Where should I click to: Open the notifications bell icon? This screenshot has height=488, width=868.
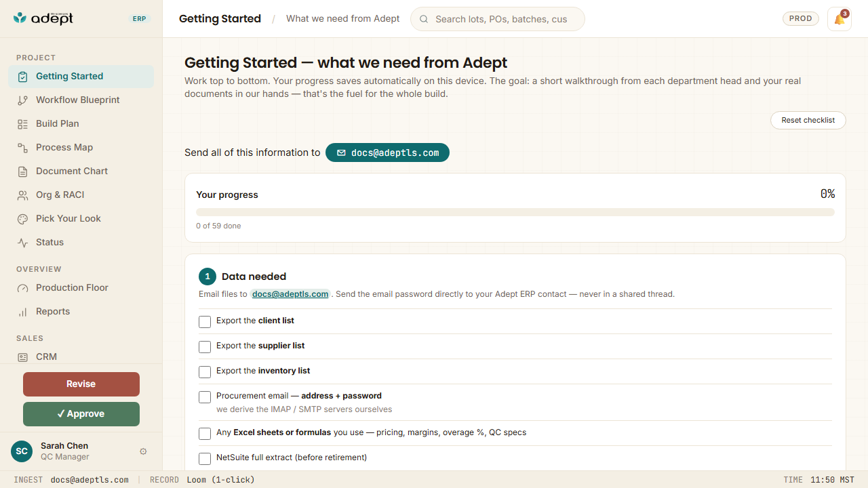pos(840,19)
